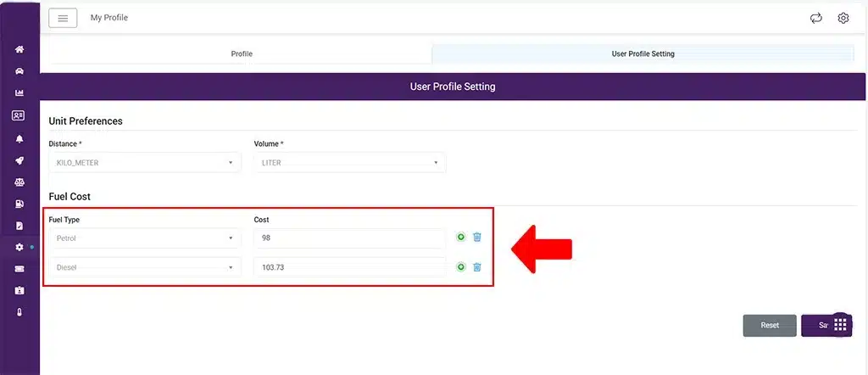Add a fuel row after Diesel
The height and width of the screenshot is (375, 868).
pyautogui.click(x=460, y=267)
